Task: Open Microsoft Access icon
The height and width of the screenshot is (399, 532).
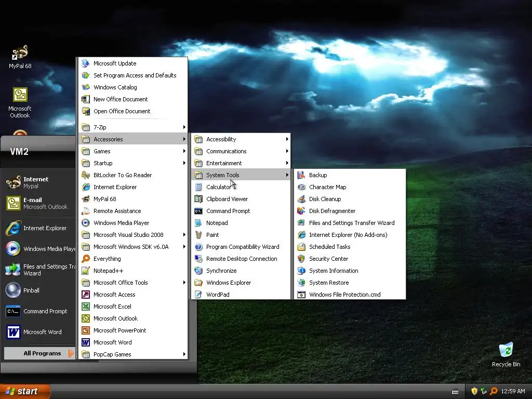Action: click(86, 295)
